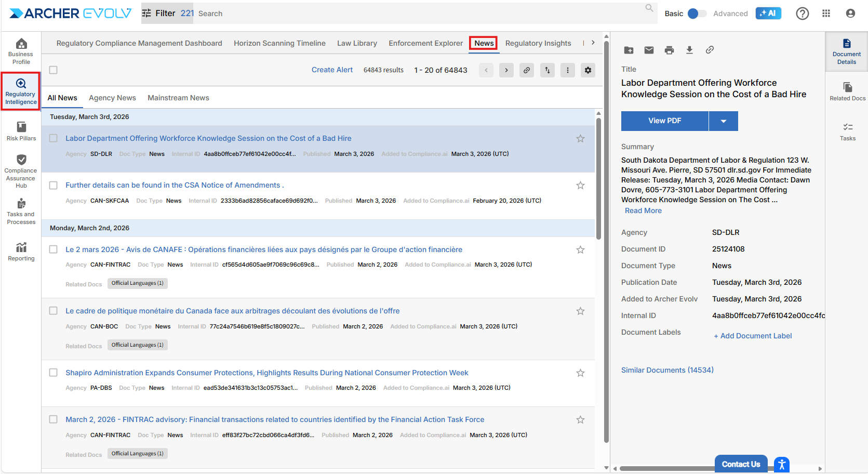This screenshot has height=474, width=868.
Task: Click the print icon in document panel
Action: tap(669, 50)
